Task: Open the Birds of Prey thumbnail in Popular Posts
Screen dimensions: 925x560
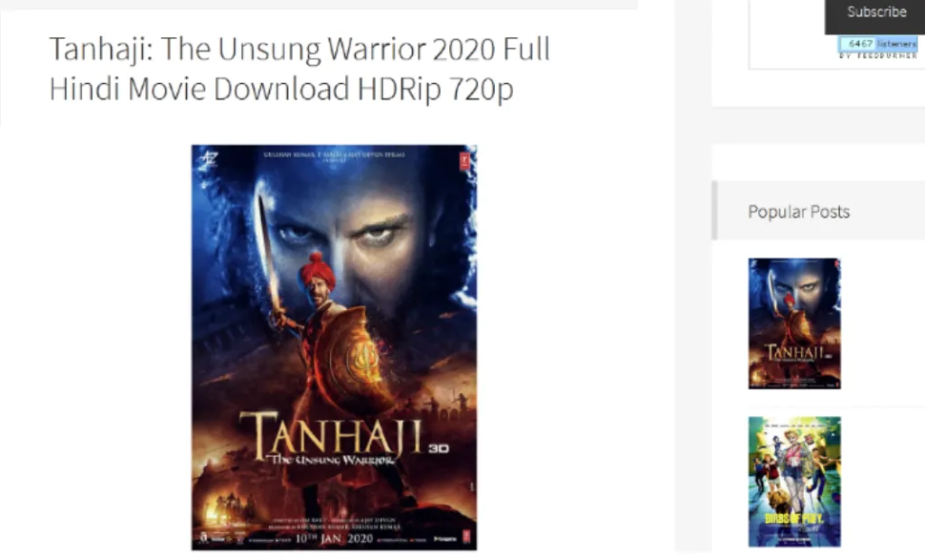Action: pos(794,481)
